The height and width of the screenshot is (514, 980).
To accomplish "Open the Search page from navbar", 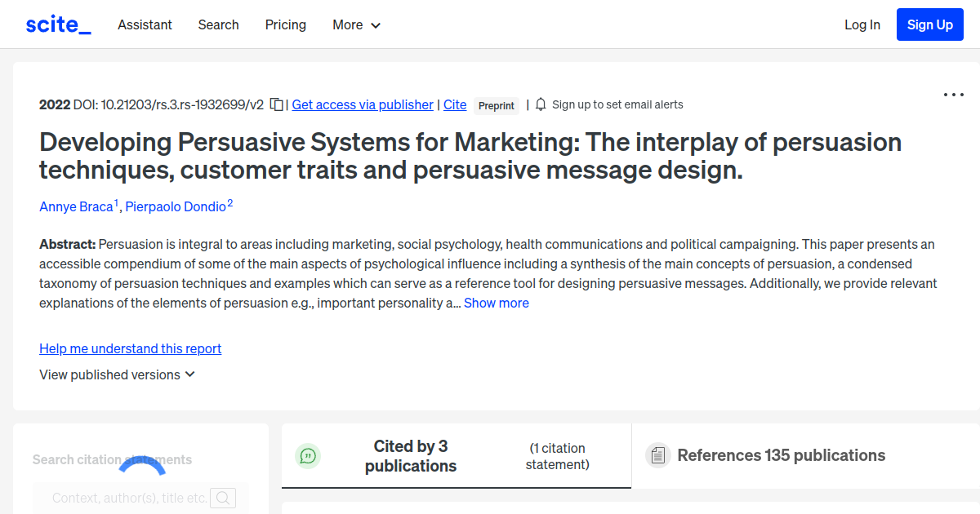I will (218, 24).
